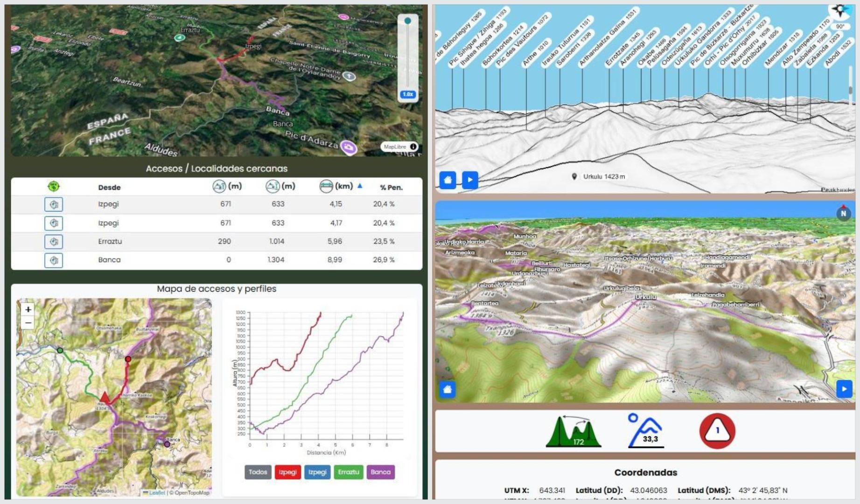Click the Mendizar peak label in panorama

[783, 49]
